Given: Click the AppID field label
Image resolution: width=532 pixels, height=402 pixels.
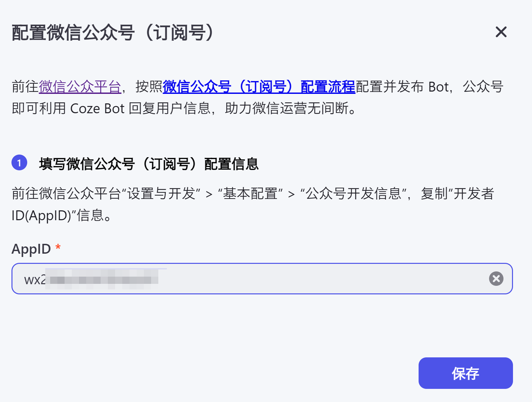Looking at the screenshot, I should [x=31, y=249].
